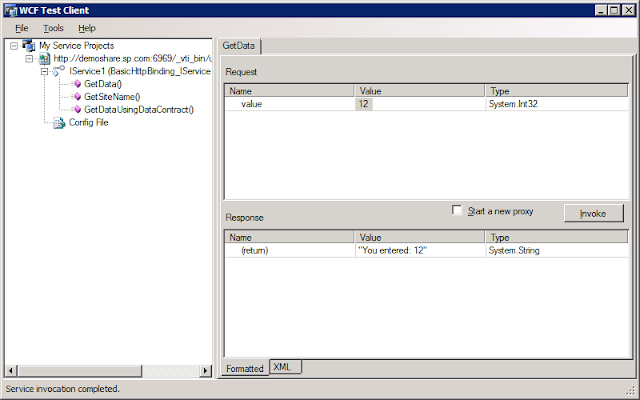Minimize the WCF Test Client window
This screenshot has height=400, width=640.
pos(600,10)
